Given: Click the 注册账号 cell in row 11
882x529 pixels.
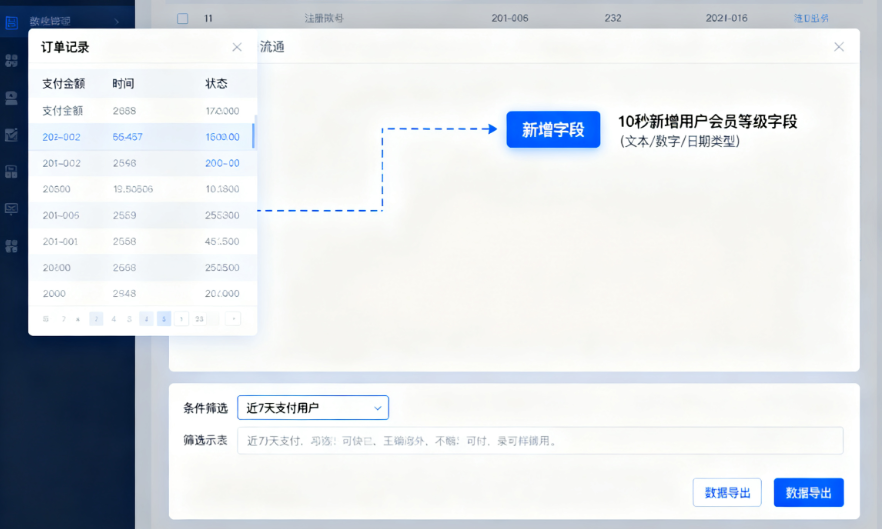Looking at the screenshot, I should coord(323,19).
